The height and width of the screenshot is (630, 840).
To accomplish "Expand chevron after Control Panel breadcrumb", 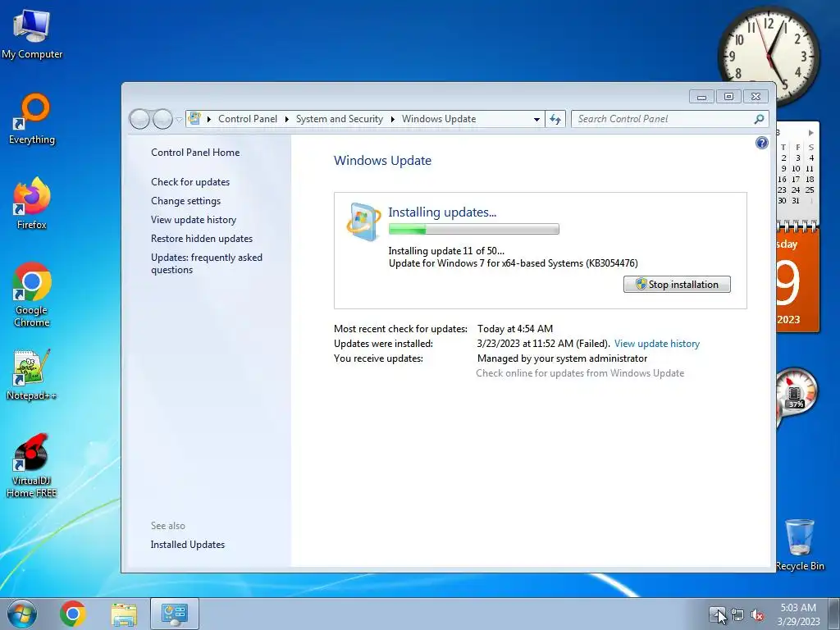I will [286, 119].
